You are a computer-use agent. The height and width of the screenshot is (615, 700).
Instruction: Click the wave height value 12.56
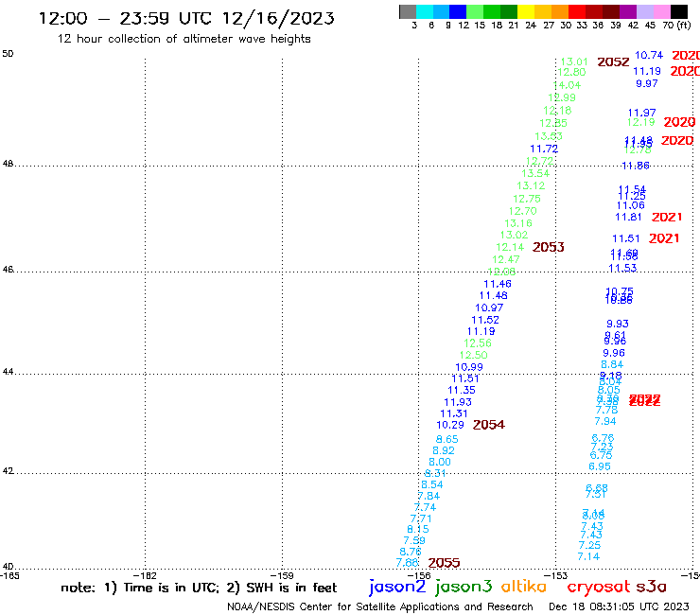pos(478,343)
